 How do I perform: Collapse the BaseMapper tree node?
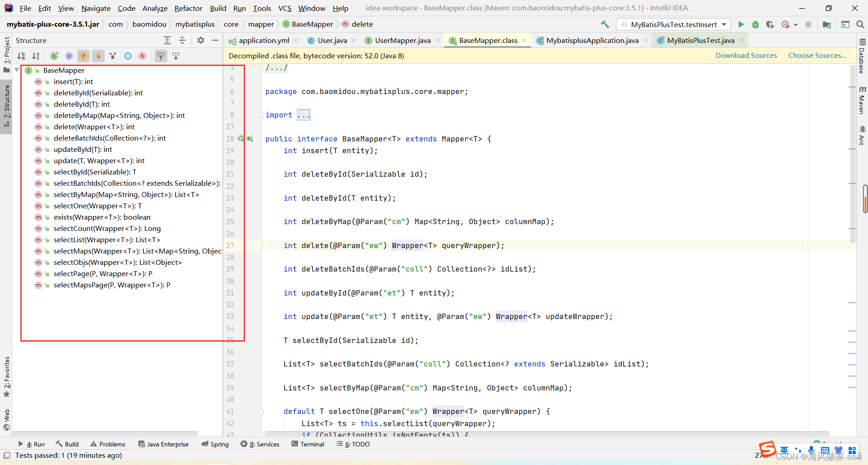click(17, 70)
